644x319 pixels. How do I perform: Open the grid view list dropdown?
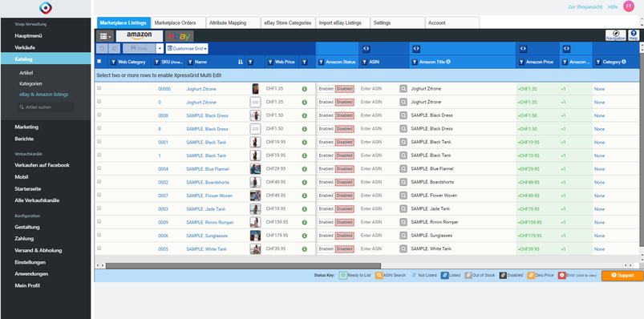tap(105, 37)
